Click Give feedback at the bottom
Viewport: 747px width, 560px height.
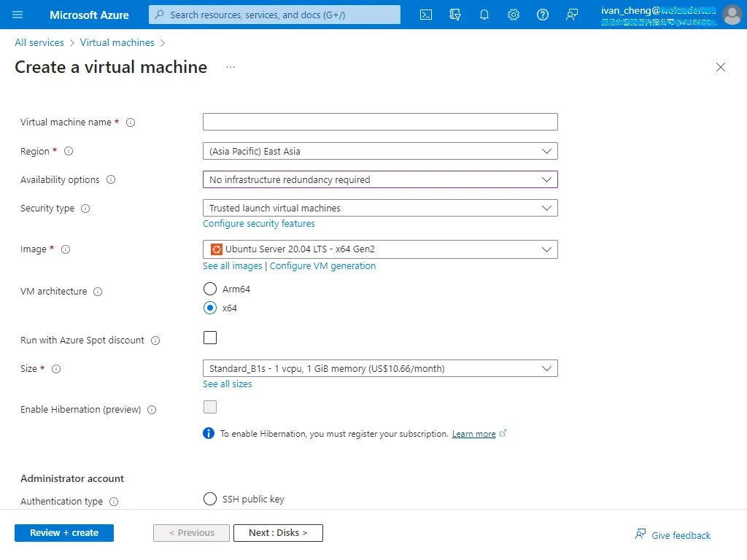coord(673,535)
